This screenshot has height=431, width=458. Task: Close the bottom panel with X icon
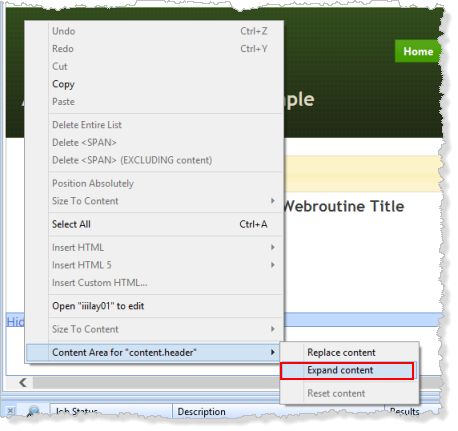point(10,411)
